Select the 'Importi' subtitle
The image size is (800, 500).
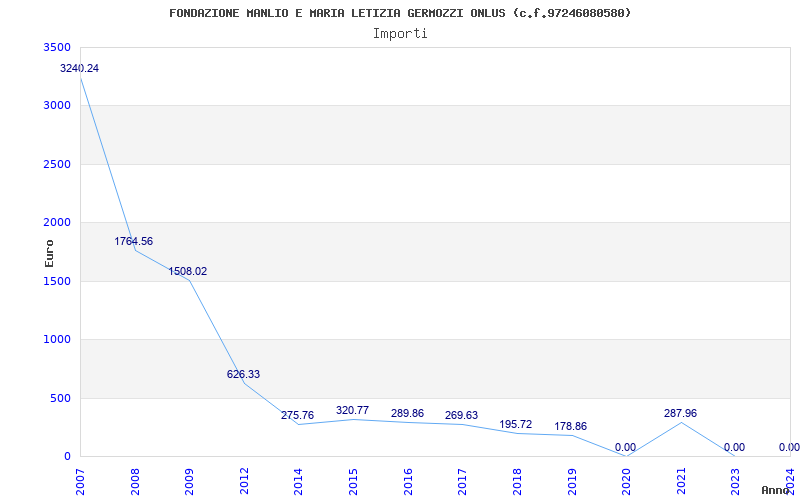coord(400,34)
